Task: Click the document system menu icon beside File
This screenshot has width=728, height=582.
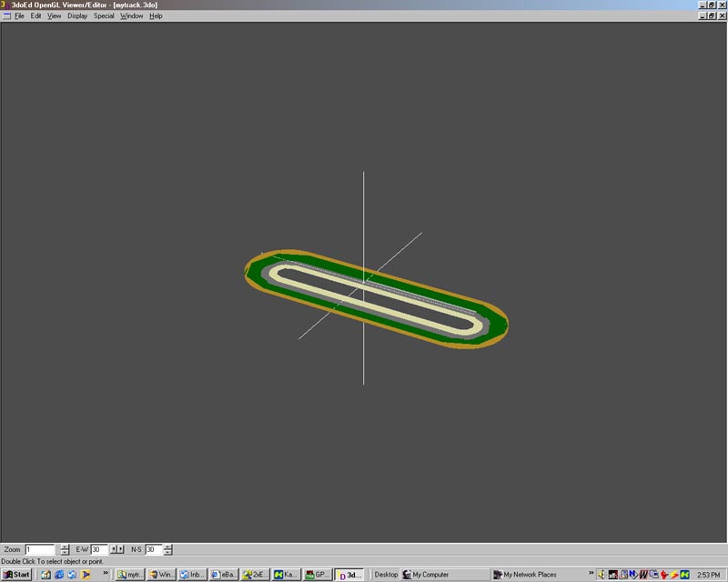Action: point(6,15)
